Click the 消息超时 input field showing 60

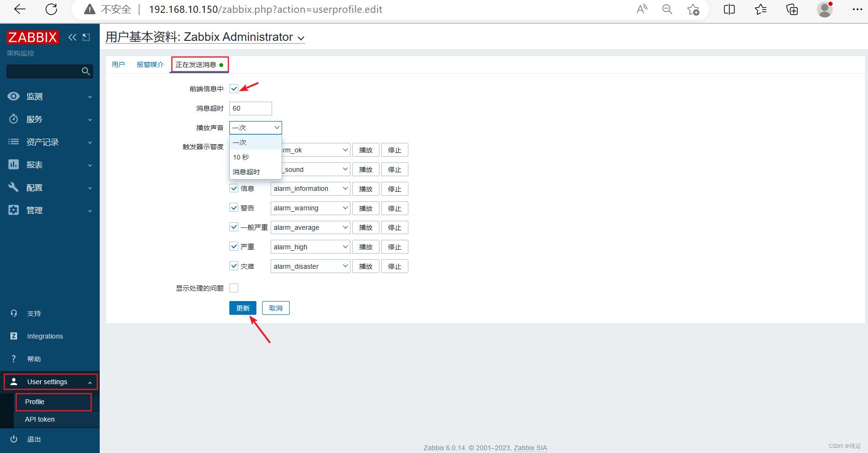(251, 108)
